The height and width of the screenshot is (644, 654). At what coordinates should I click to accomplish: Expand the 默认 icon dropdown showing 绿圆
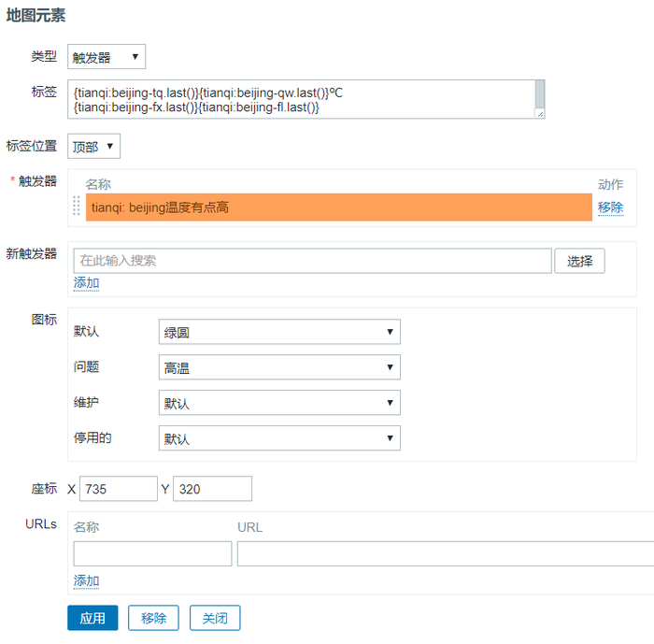pos(279,332)
